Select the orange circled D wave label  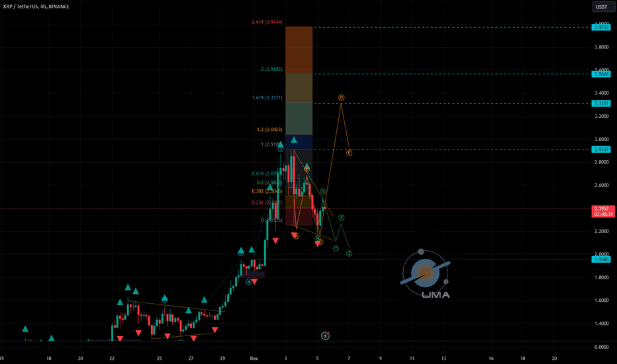point(341,97)
